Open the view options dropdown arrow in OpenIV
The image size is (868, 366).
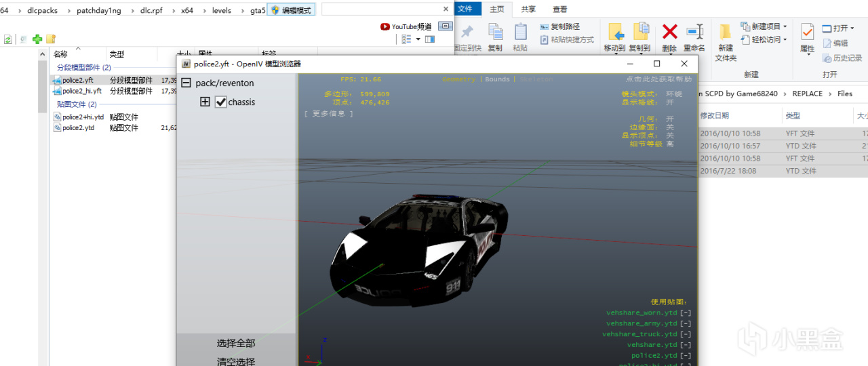pos(418,39)
